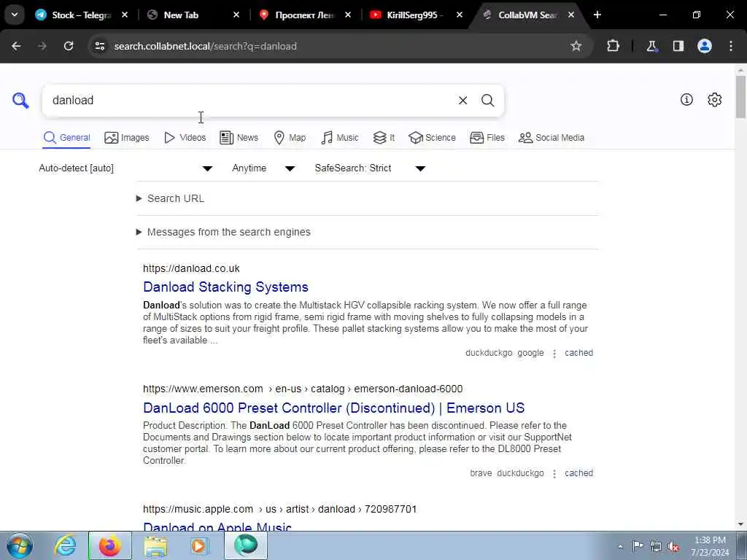The height and width of the screenshot is (560, 747).
Task: Close the Stock – Telegram tab
Action: 124,15
